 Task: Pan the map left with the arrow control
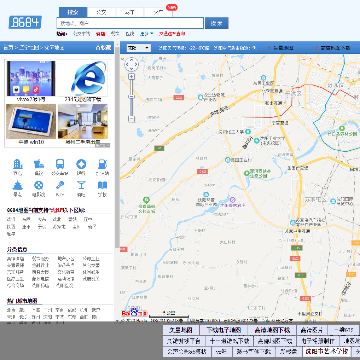point(127,64)
